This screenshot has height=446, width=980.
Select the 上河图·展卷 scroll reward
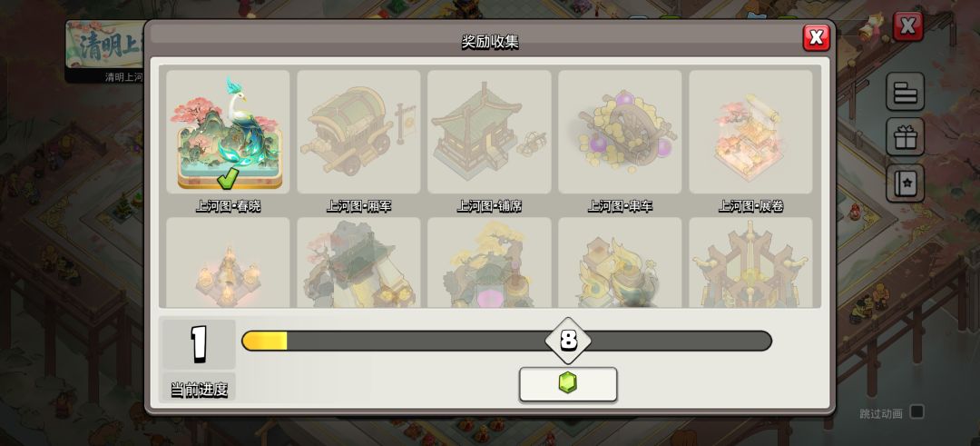point(750,132)
